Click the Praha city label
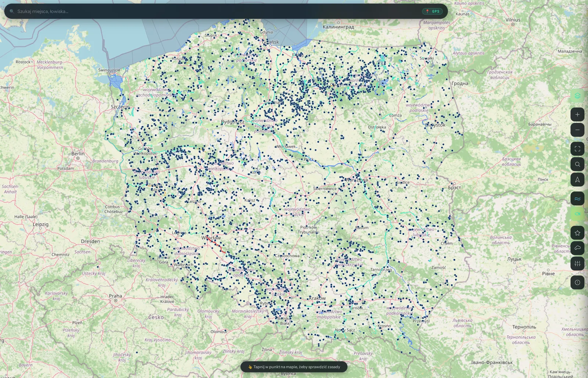 115,296
